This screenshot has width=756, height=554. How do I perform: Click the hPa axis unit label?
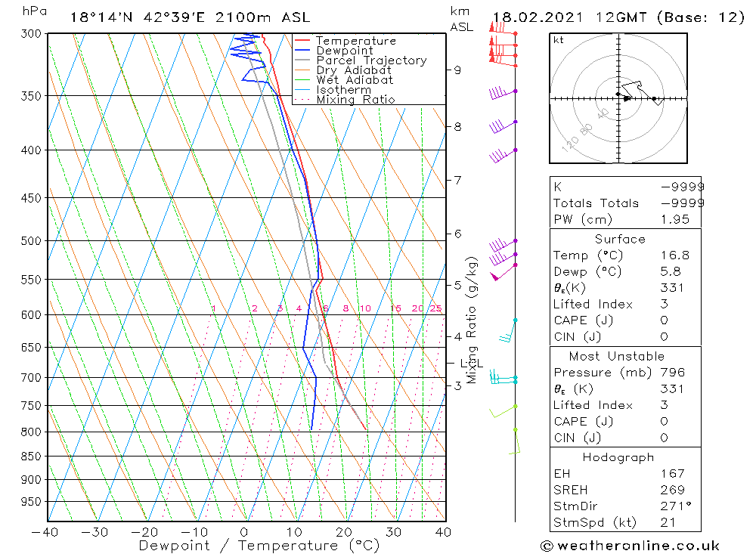(x=34, y=11)
